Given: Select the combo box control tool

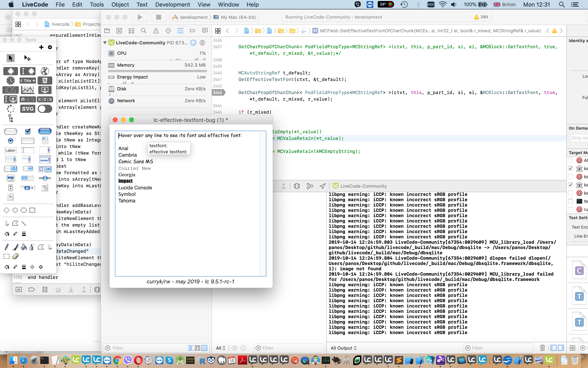Looking at the screenshot, I should coord(45,169).
